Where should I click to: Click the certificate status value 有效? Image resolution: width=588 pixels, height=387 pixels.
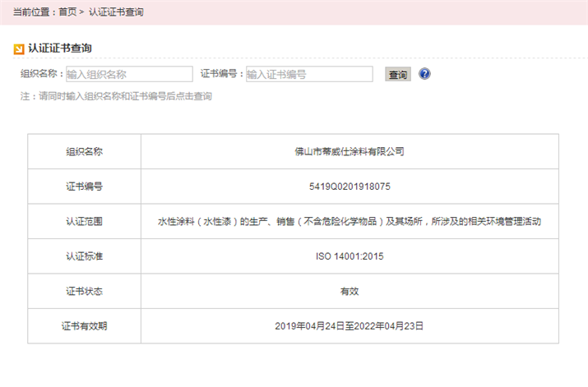coord(350,291)
